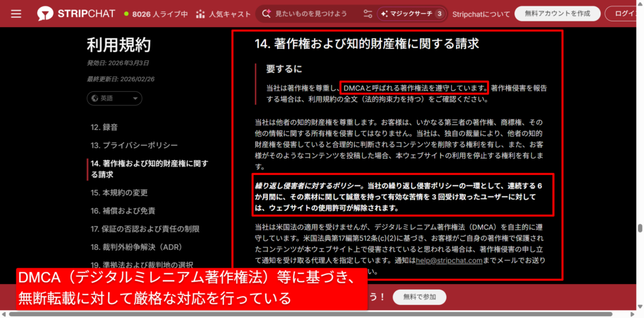Go to section 13. プライバシーポリシー
The height and width of the screenshot is (318, 644).
[x=134, y=145]
